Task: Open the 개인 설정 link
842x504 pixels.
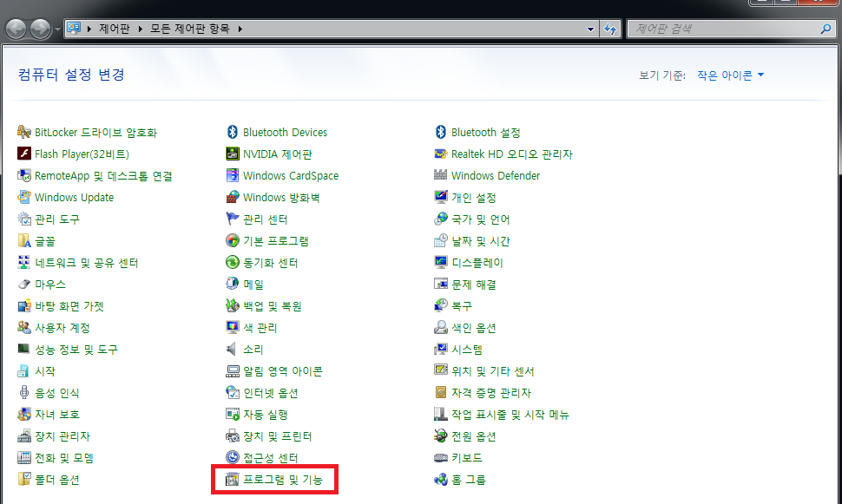Action: point(474,198)
